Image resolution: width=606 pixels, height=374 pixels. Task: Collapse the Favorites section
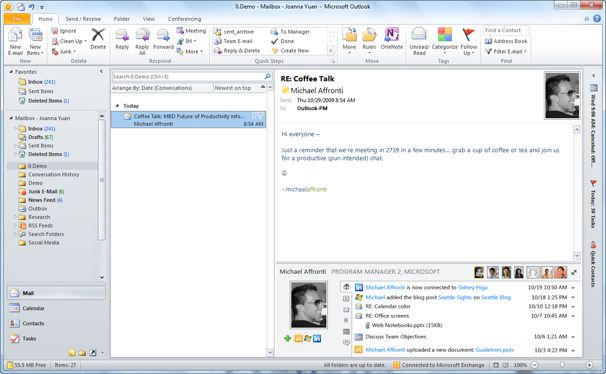point(11,72)
